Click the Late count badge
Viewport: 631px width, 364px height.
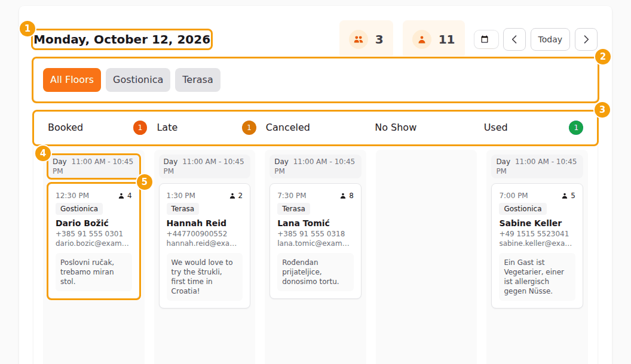coord(249,128)
